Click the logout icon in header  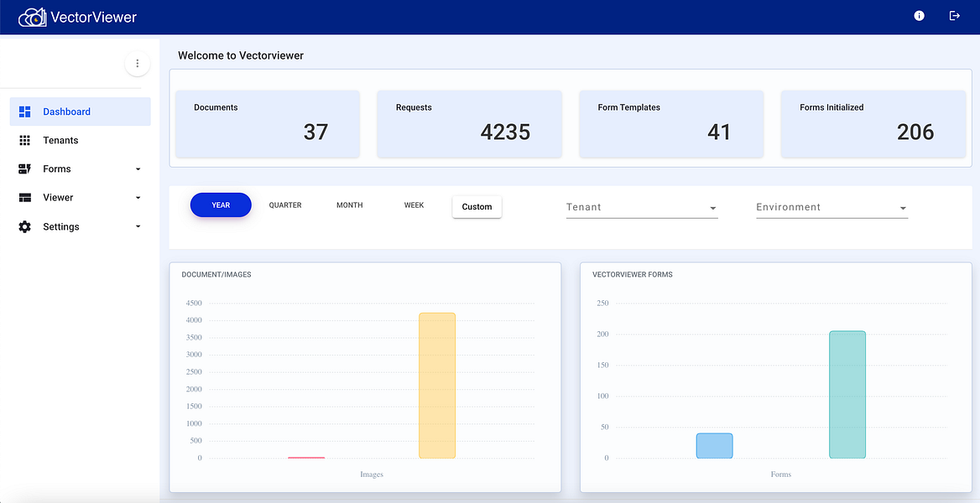954,16
